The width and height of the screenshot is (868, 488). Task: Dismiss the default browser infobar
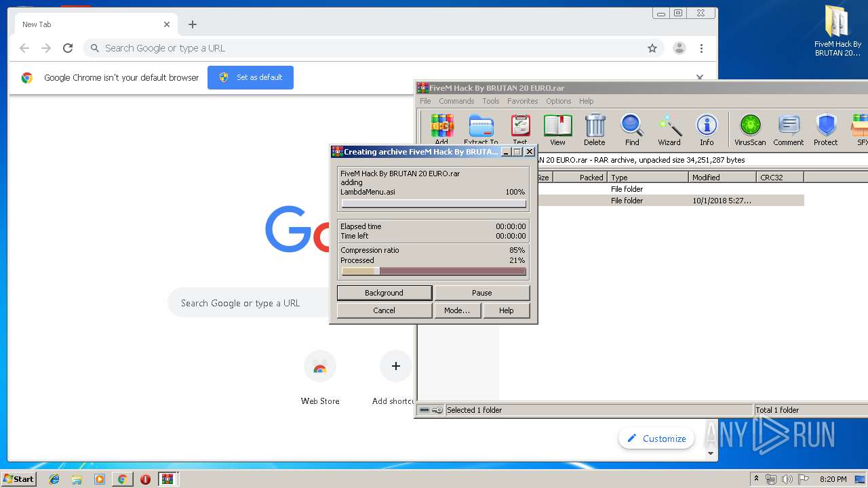coord(700,77)
